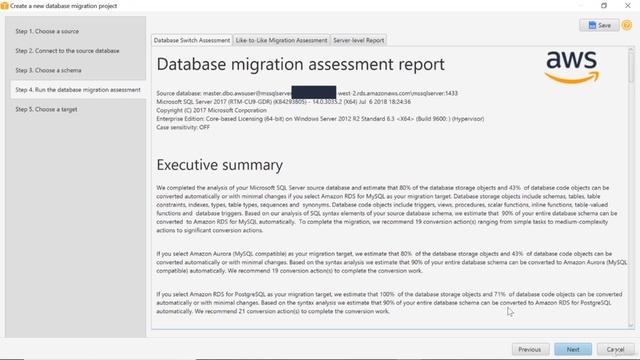This screenshot has width=640, height=360.
Task: Click the 'Case sensitivity: OFF' line
Action: click(x=183, y=127)
